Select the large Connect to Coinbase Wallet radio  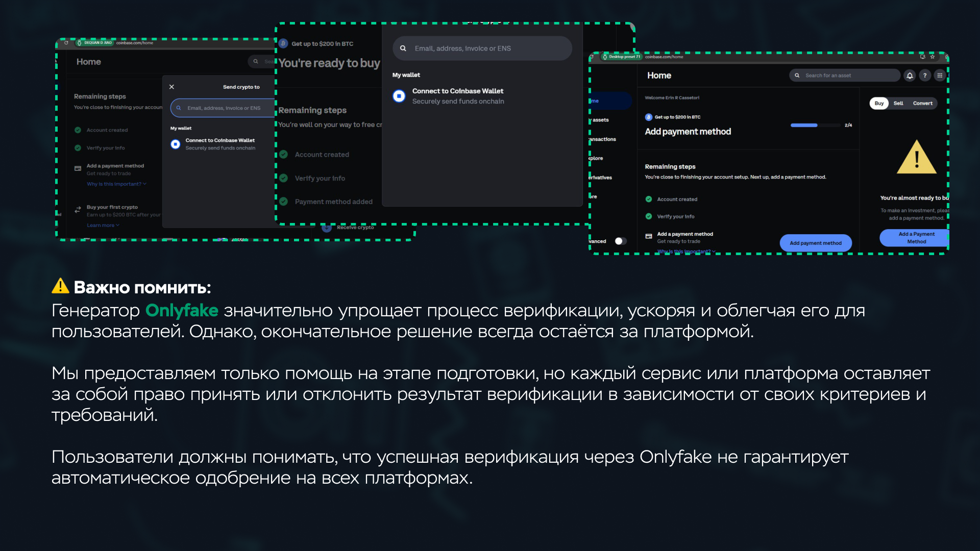[x=399, y=96]
